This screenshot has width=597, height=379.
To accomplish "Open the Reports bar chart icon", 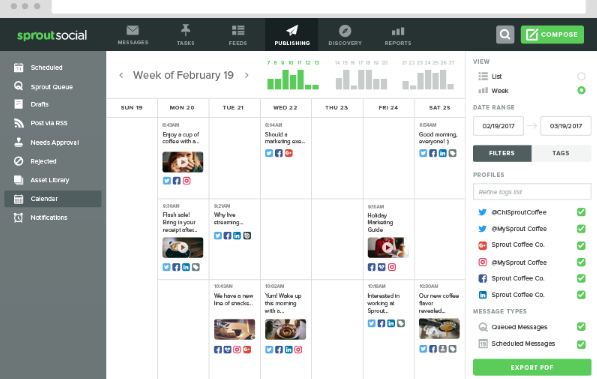I will point(398,31).
